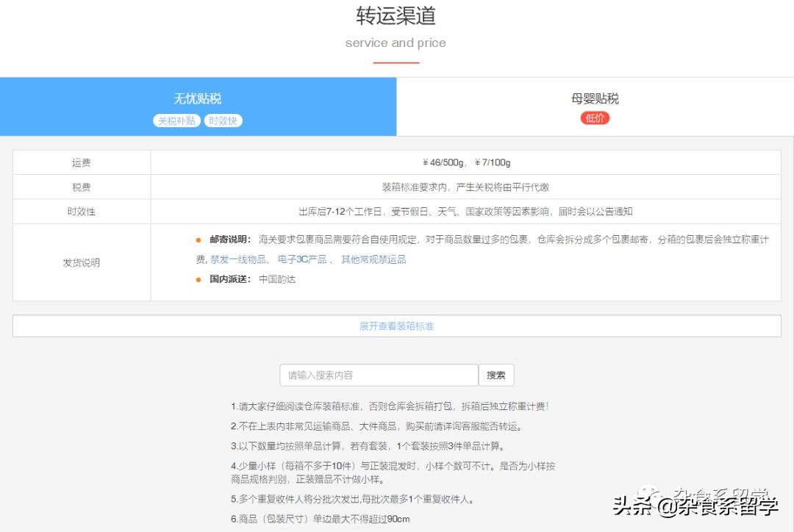Click the 发货说明 row label
Image resolution: width=794 pixels, height=532 pixels.
81,261
